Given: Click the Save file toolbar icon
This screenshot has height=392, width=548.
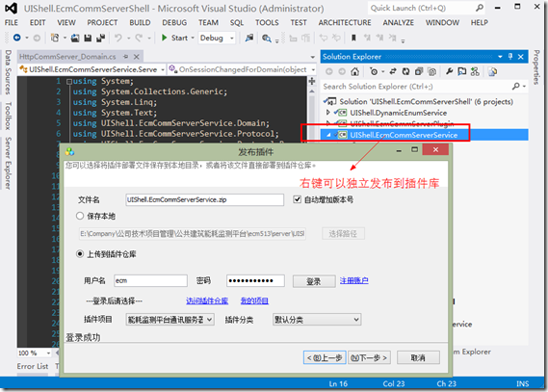Looking at the screenshot, I should point(88,39).
